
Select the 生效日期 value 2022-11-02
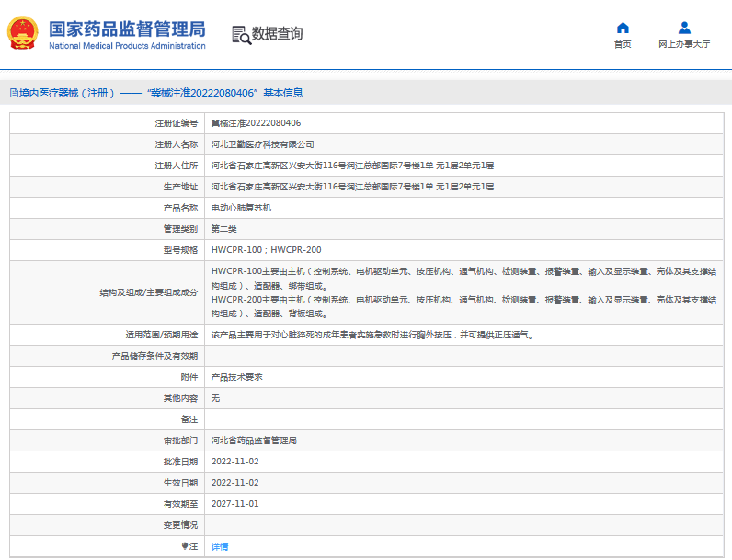click(x=234, y=483)
